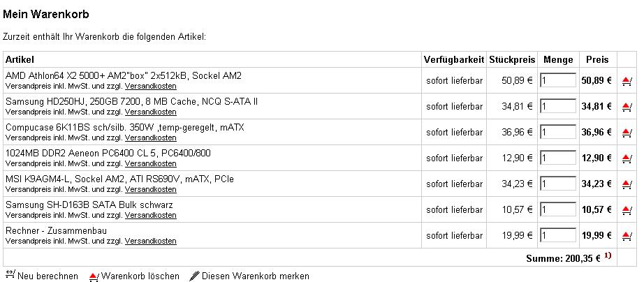Focus quantity field for MSI K9AGM4-L
644x282 pixels.
[557, 184]
